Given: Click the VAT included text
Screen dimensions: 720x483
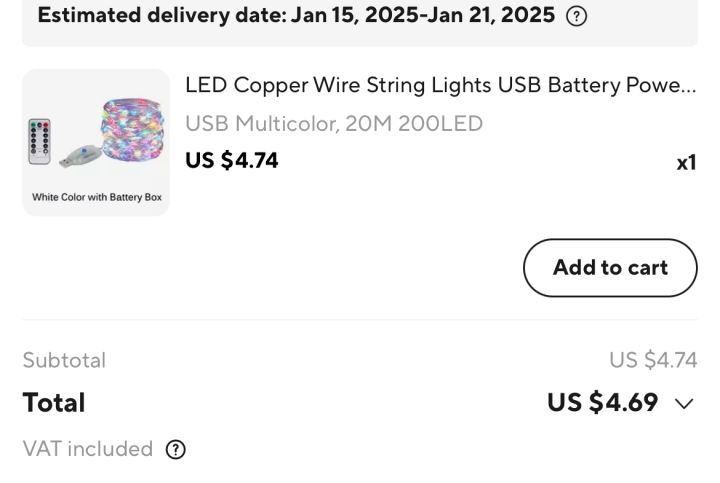Looking at the screenshot, I should coord(88,449).
